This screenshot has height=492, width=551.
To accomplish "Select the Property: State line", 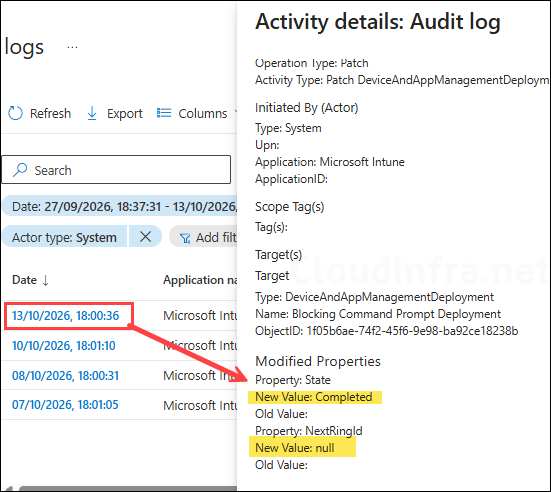I will click(x=293, y=380).
